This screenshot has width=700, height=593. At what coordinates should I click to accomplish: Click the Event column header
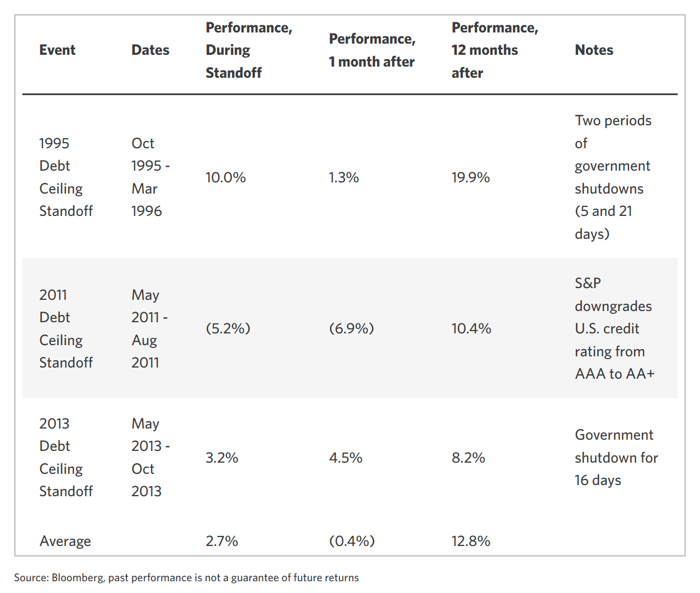pyautogui.click(x=57, y=50)
